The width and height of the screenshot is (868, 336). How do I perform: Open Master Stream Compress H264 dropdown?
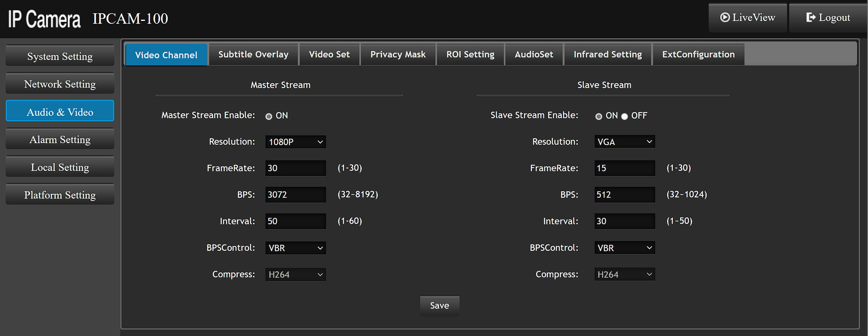tap(296, 275)
